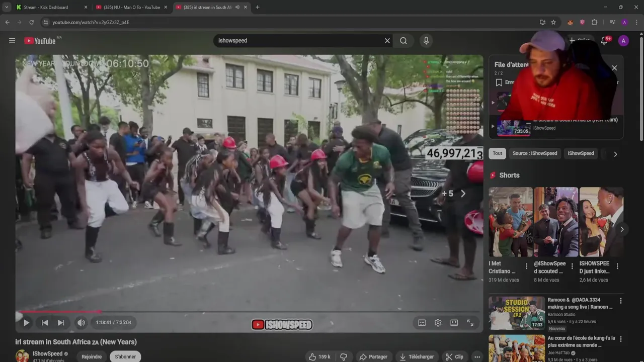Open IShowSpeed channel name link
The width and height of the screenshot is (644, 362).
click(x=48, y=354)
